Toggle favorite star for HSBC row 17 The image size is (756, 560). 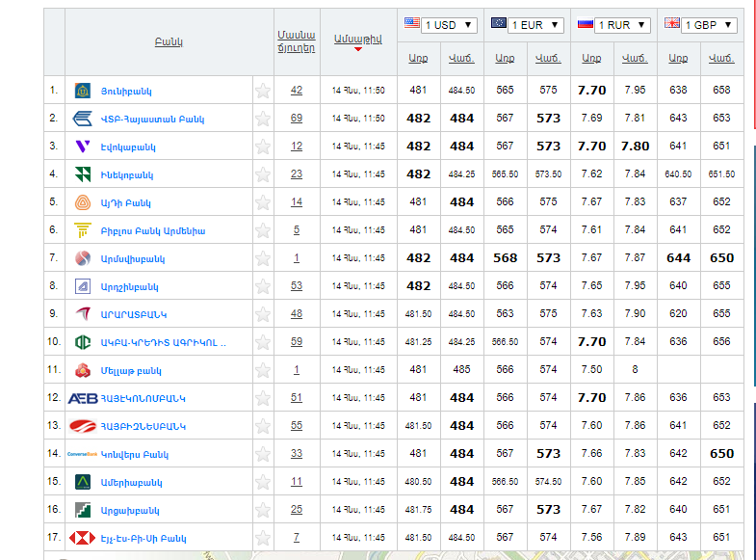click(263, 538)
